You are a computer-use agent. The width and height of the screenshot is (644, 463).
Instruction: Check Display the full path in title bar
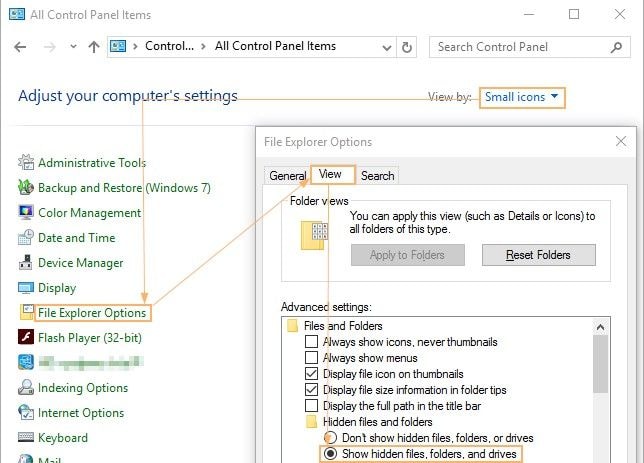point(311,406)
